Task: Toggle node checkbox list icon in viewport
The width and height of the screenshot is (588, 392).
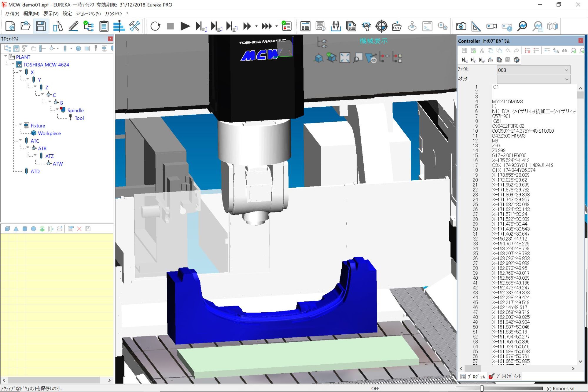Action: tap(397, 58)
